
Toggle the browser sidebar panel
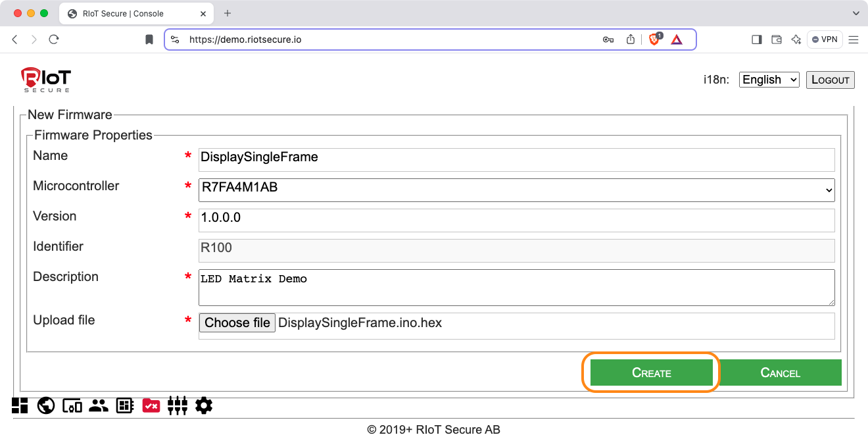[x=756, y=39]
